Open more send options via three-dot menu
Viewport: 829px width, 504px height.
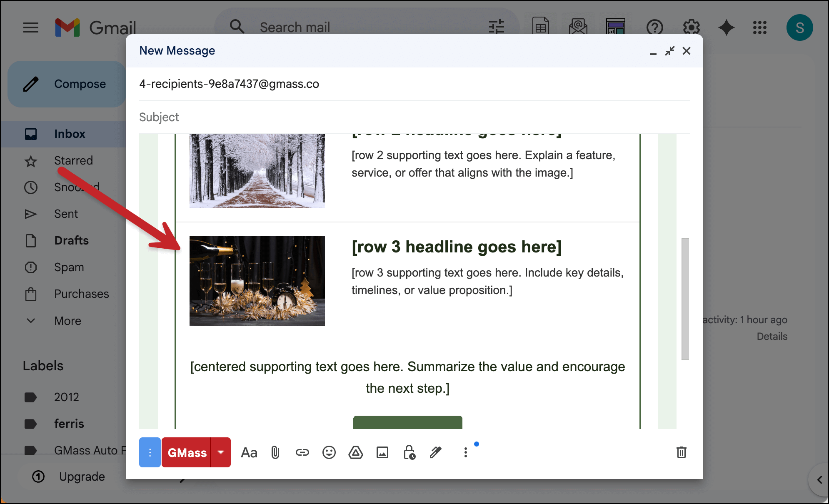(465, 452)
